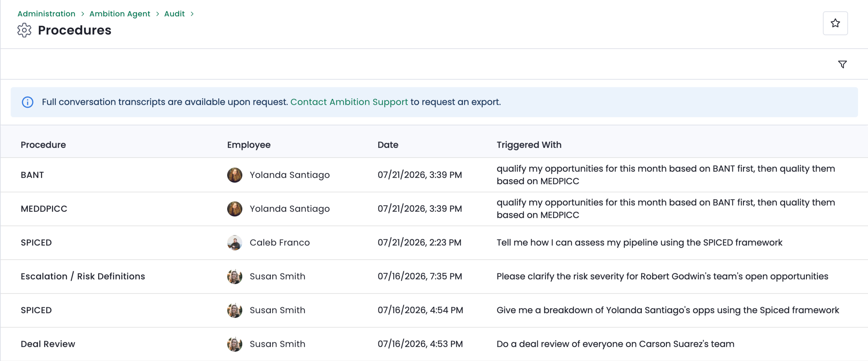Click Contact Ambition Support link
868x361 pixels.
(x=349, y=102)
